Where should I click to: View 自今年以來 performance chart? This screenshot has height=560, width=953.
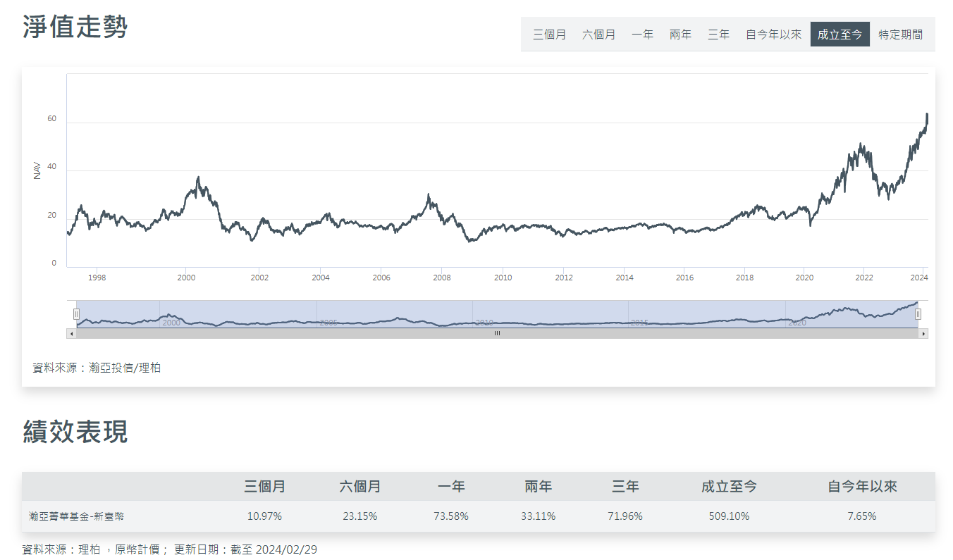pyautogui.click(x=773, y=34)
